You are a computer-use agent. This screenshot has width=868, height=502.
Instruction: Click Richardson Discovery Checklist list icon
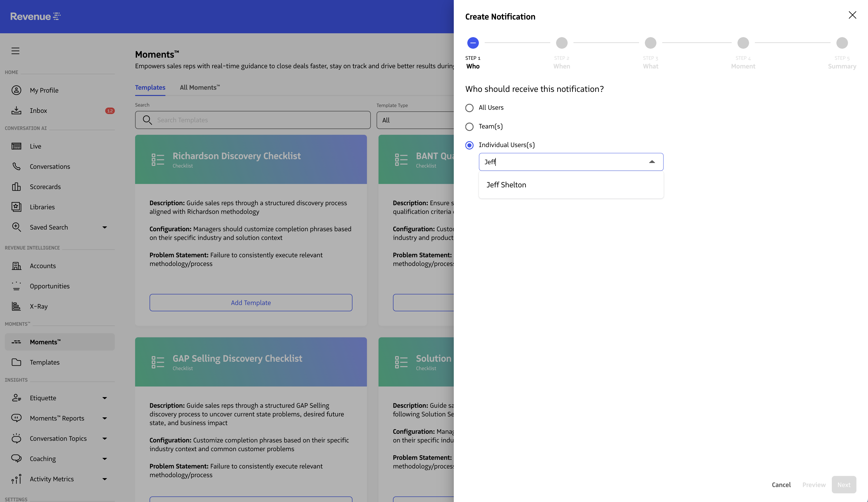[158, 159]
